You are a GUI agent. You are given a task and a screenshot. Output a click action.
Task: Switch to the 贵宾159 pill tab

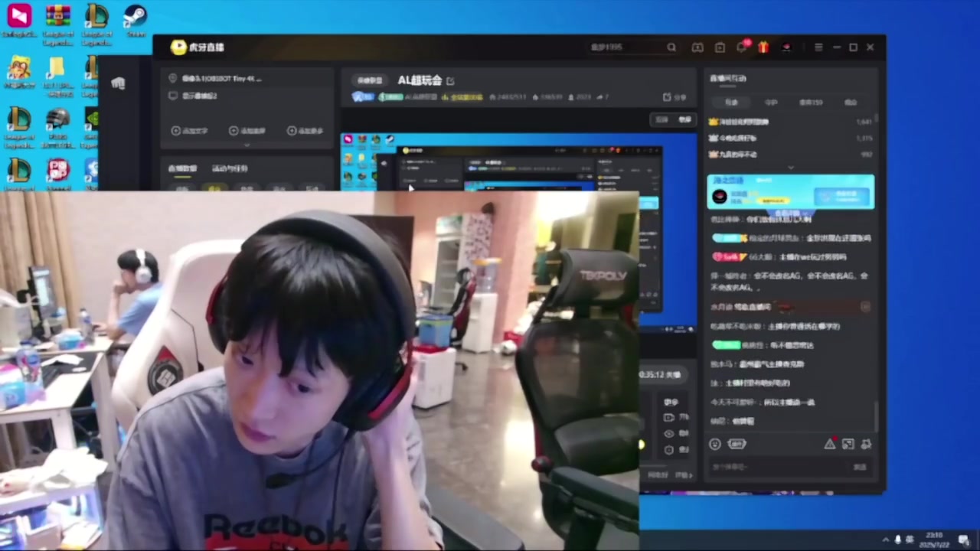(x=811, y=102)
